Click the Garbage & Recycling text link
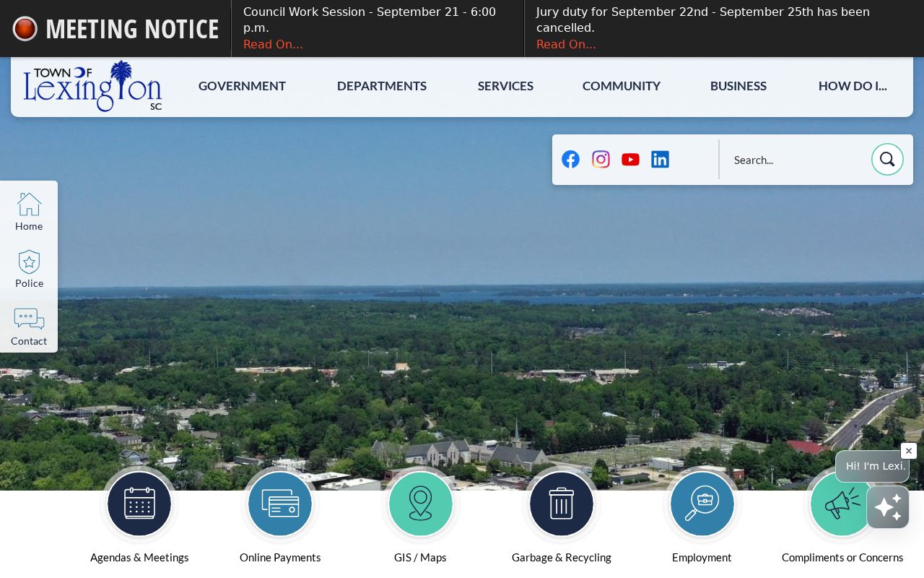The height and width of the screenshot is (578, 924). (562, 558)
